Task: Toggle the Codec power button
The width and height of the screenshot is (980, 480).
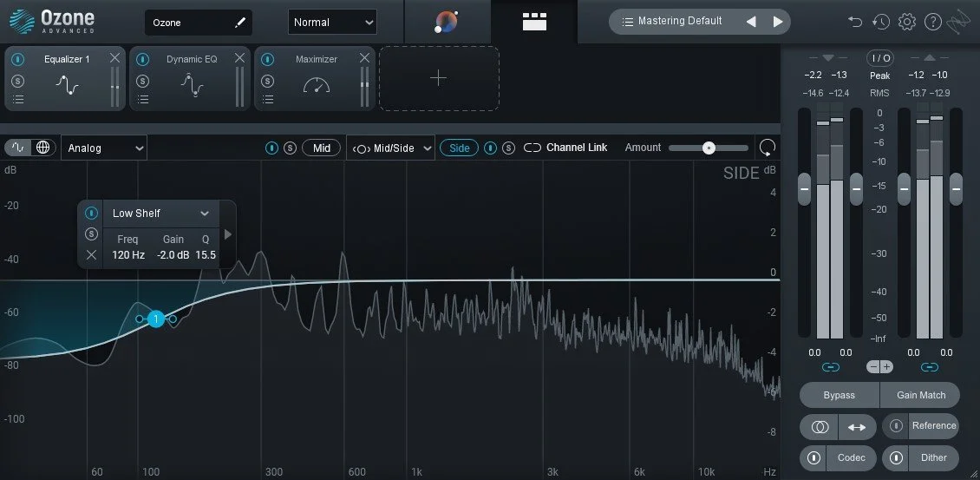Action: tap(813, 458)
